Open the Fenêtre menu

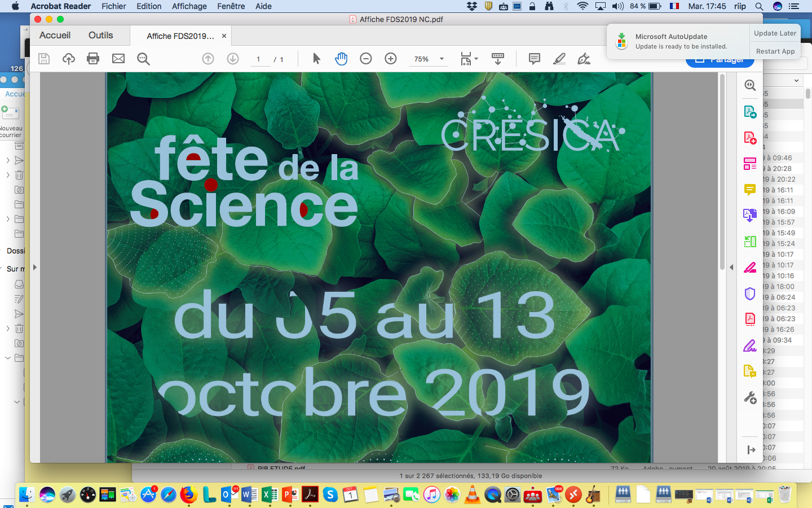(x=231, y=6)
